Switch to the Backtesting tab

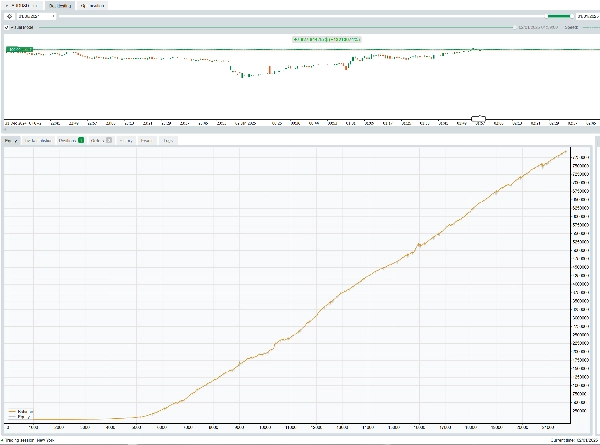coord(62,5)
